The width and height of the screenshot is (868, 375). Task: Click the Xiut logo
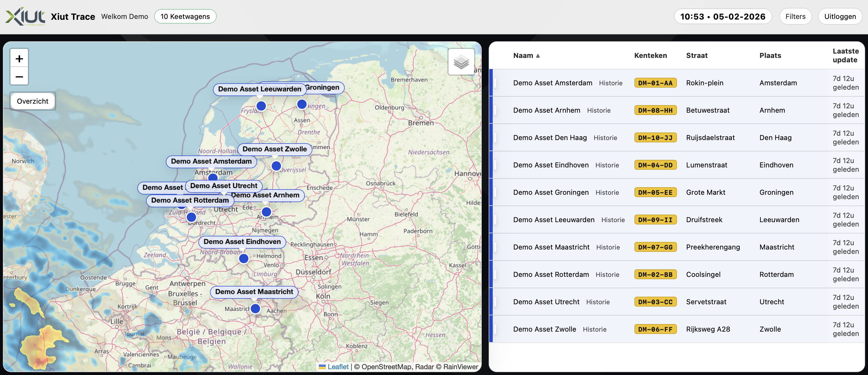(25, 17)
